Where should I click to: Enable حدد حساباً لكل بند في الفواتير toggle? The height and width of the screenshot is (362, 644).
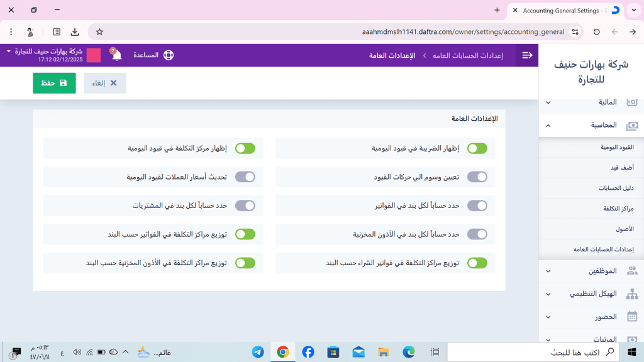(477, 206)
